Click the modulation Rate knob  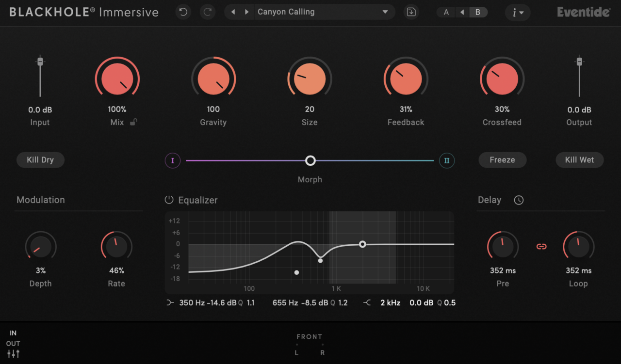coord(116,246)
